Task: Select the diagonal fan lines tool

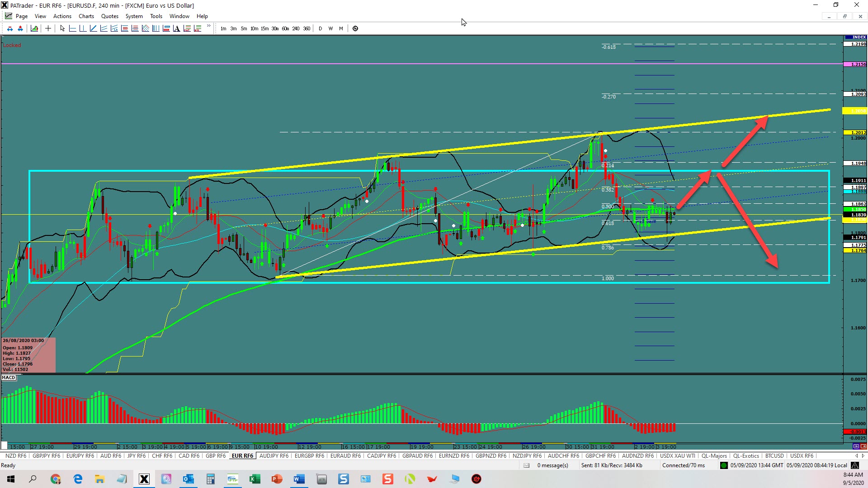Action: [145, 28]
